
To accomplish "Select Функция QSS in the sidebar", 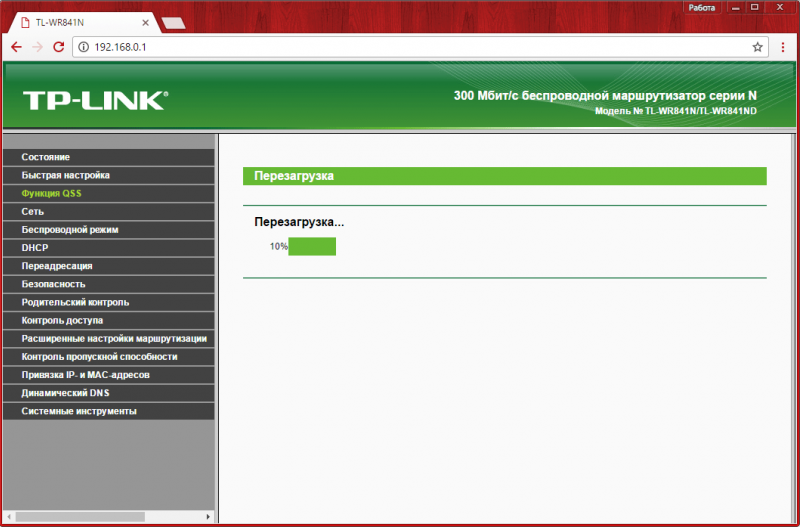I will 109,193.
